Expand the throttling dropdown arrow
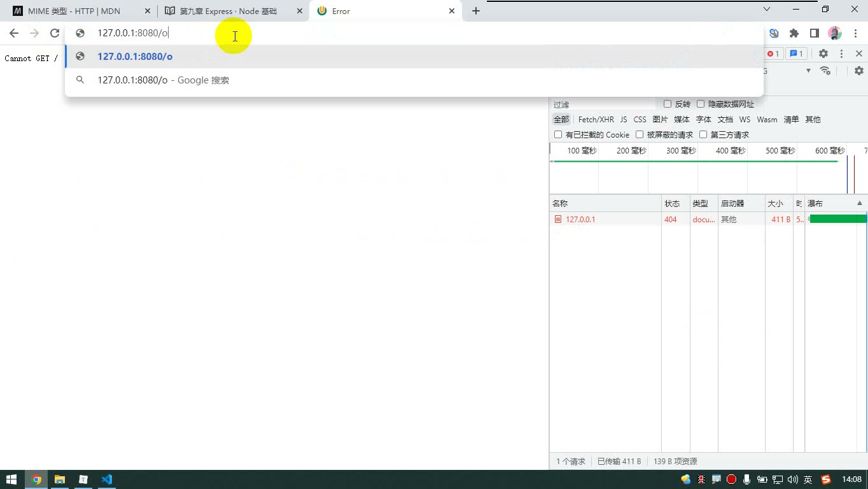The width and height of the screenshot is (868, 489). 808,71
